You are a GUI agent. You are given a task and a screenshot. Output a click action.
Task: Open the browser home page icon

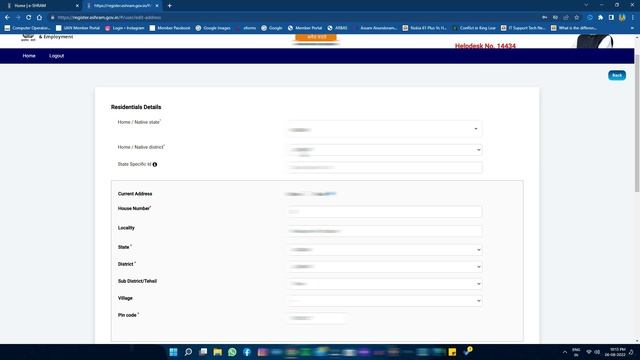pyautogui.click(x=39, y=18)
